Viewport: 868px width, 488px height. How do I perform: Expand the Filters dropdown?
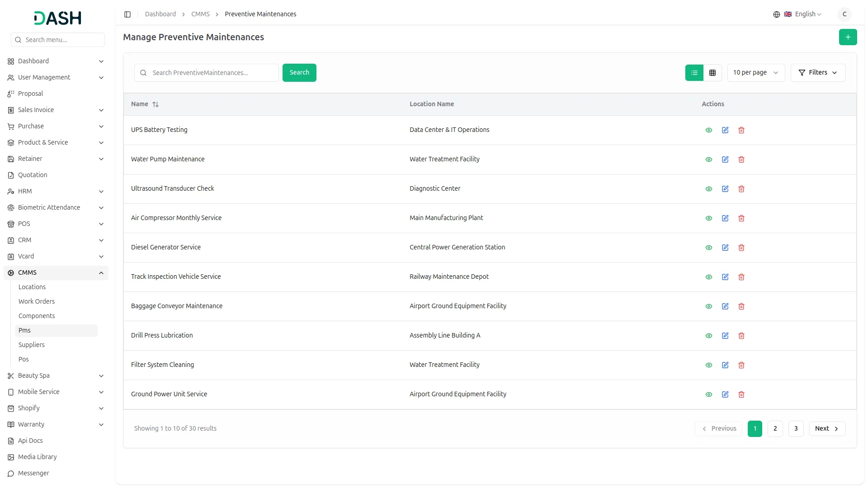click(x=817, y=73)
